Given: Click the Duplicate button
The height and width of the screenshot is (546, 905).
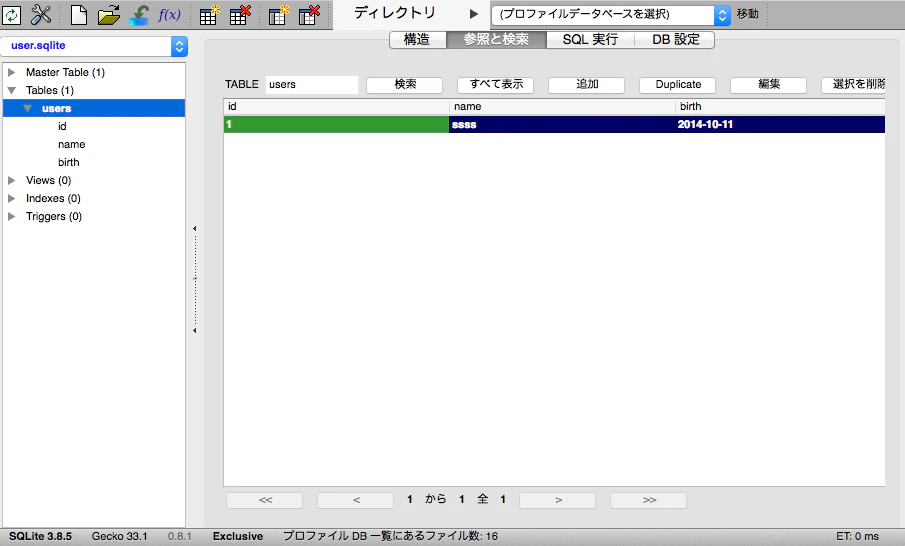Looking at the screenshot, I should pos(678,84).
